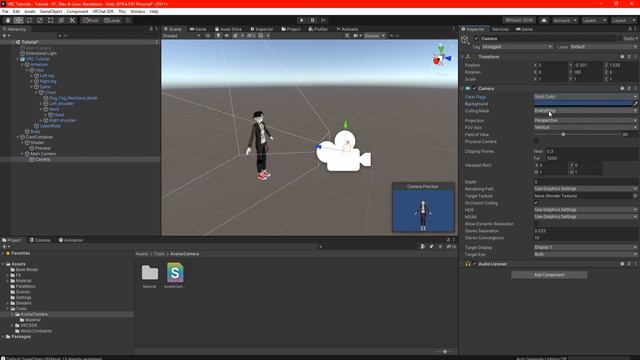Click the Play button

pyautogui.click(x=302, y=20)
